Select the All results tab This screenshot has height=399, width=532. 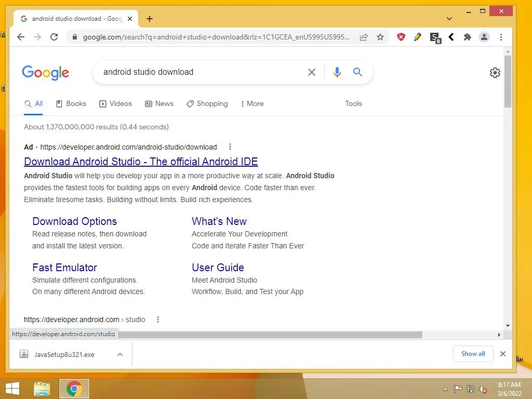coord(33,103)
